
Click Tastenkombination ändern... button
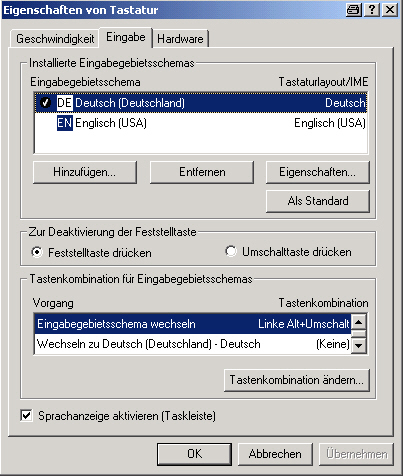point(297,380)
